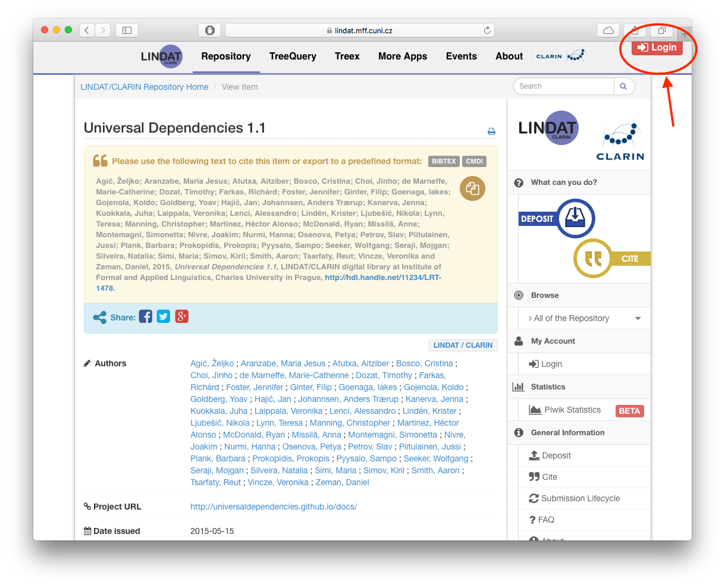Export citation as CMDI

475,161
